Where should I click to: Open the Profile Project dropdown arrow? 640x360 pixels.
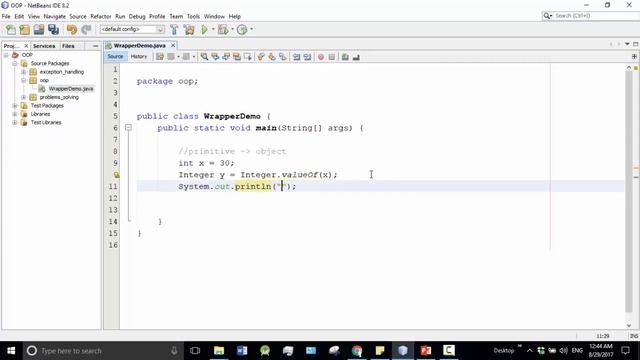tap(251, 29)
